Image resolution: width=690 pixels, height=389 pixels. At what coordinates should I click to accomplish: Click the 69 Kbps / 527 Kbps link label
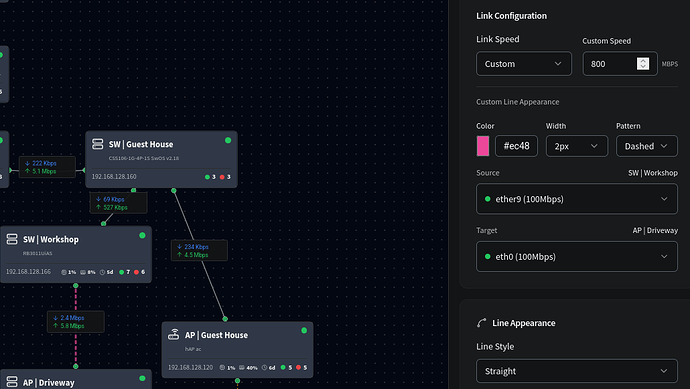click(x=118, y=203)
